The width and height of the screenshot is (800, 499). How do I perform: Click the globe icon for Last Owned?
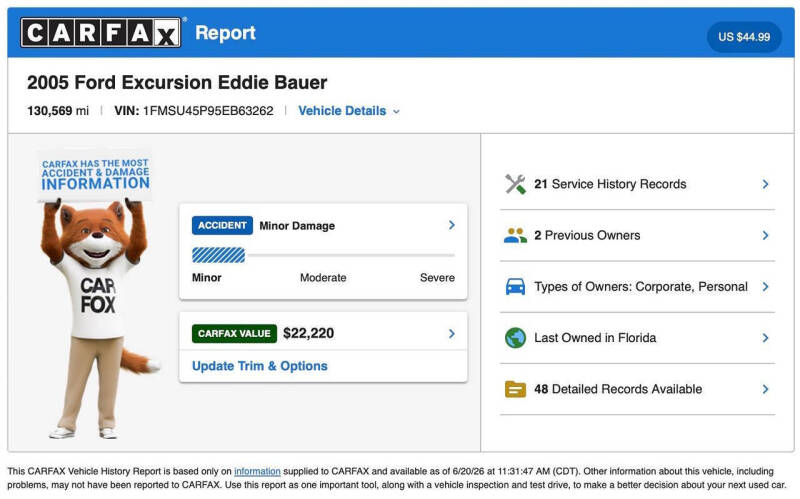[515, 338]
